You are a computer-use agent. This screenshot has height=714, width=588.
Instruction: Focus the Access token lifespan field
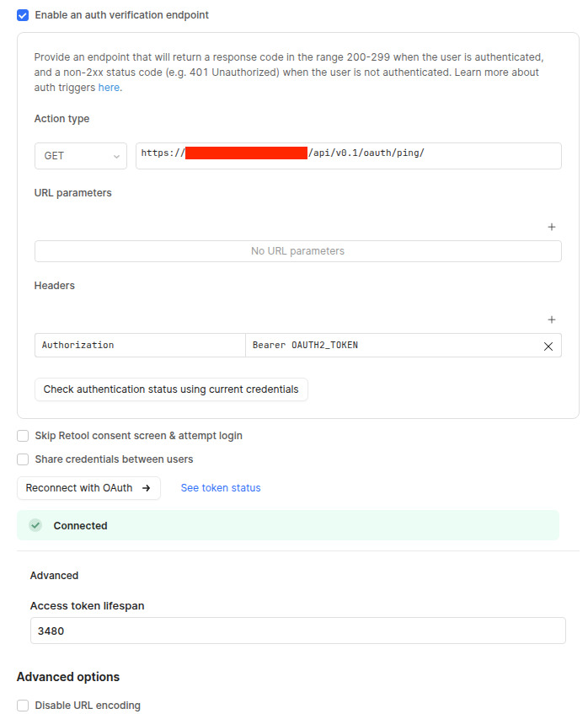[297, 631]
